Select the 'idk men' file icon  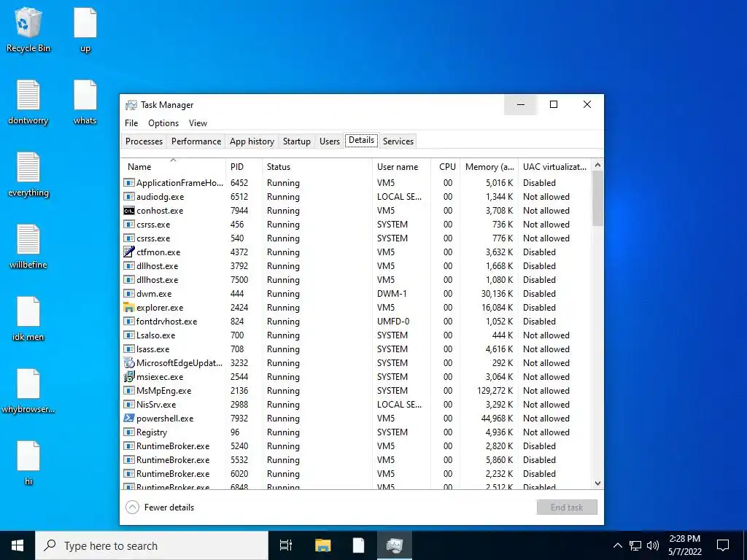(x=28, y=319)
